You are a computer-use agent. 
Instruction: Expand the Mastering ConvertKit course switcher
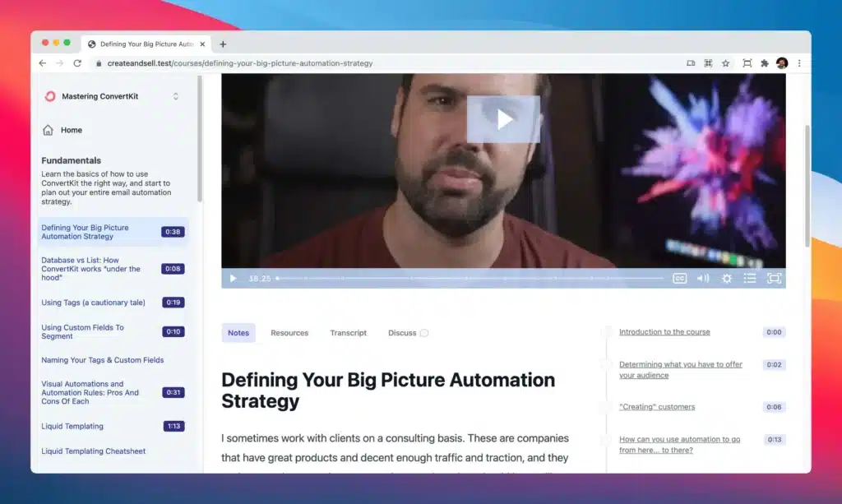[x=175, y=96]
